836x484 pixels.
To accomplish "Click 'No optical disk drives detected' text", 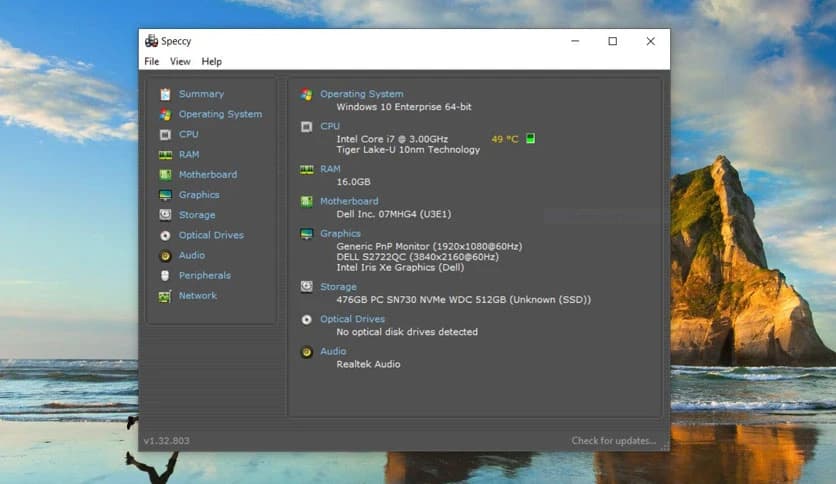I will pos(407,332).
